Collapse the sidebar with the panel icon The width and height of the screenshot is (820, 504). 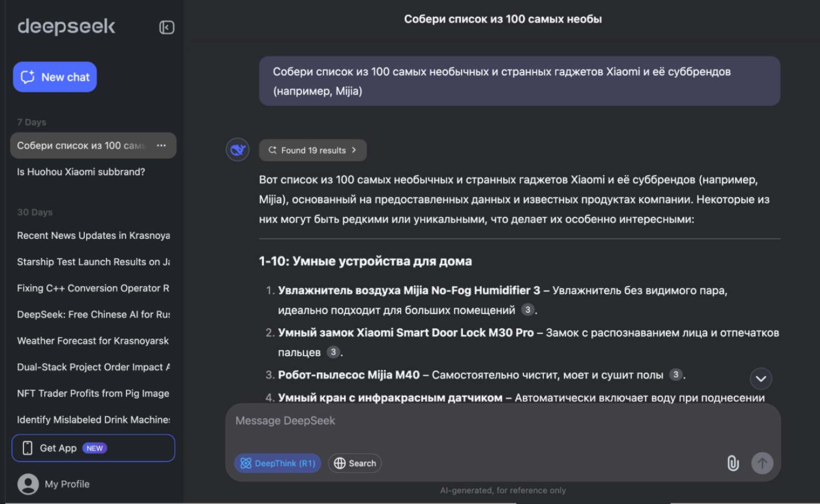pos(167,27)
